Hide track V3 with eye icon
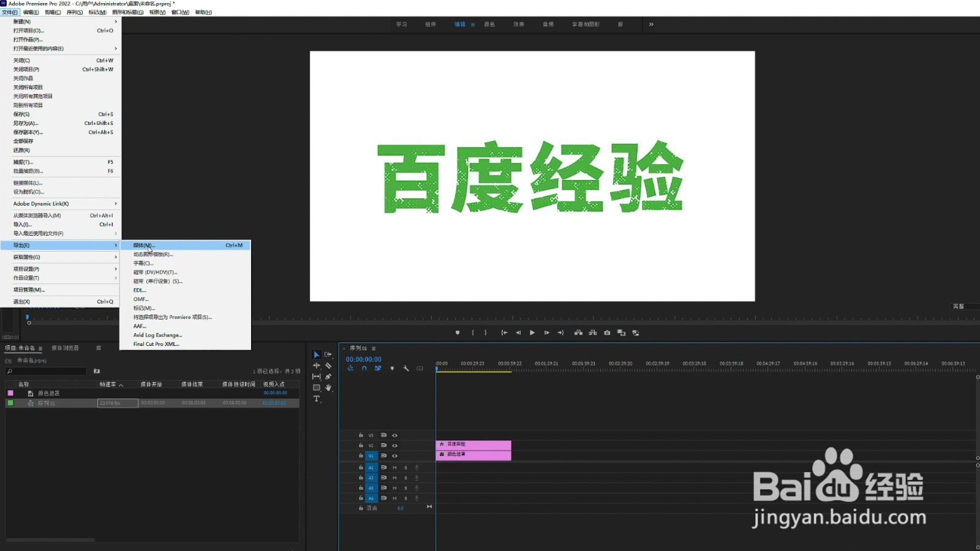 [x=394, y=435]
